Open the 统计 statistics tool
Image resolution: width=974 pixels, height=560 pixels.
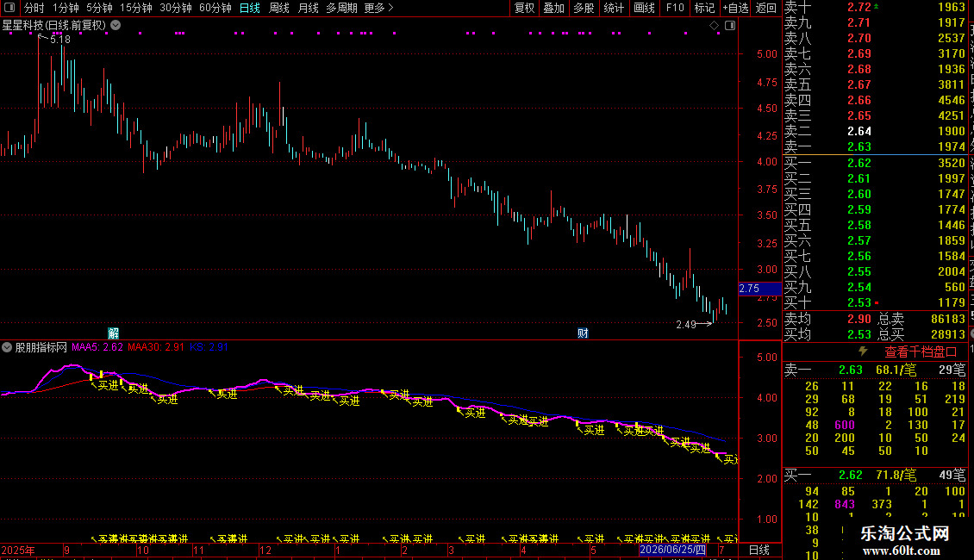pyautogui.click(x=613, y=8)
